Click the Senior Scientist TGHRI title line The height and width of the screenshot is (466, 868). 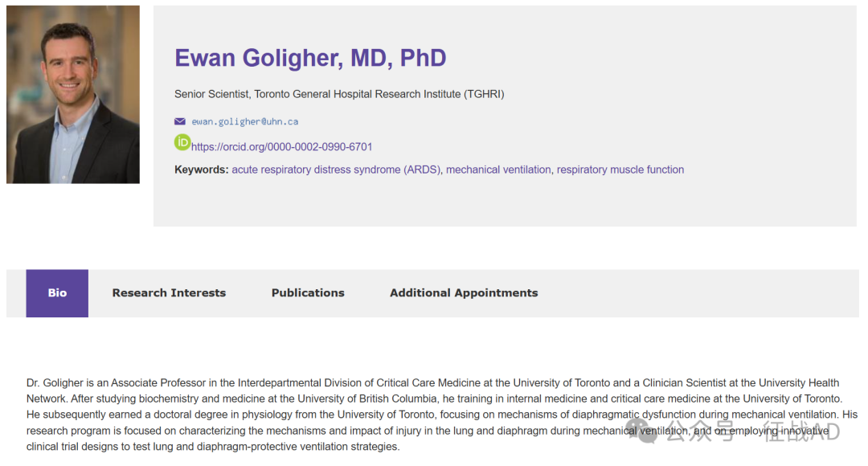[x=339, y=94]
